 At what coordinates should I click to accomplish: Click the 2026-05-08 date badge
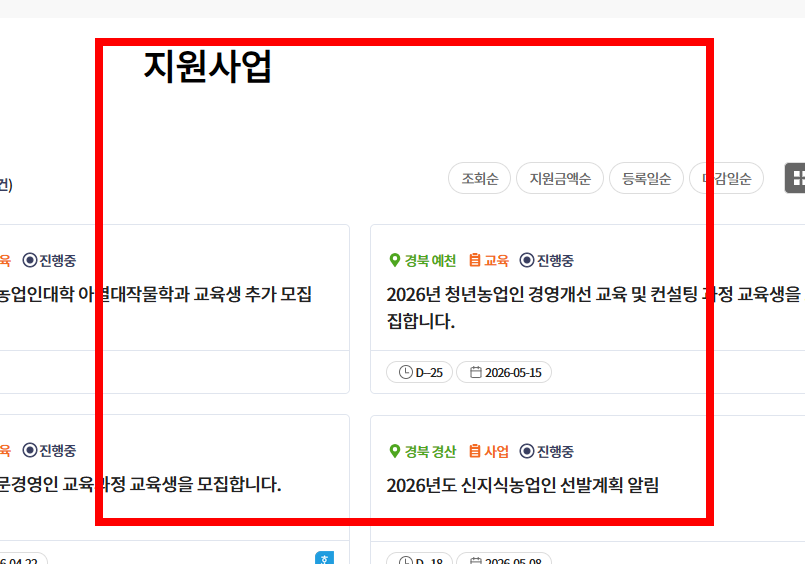coord(504,558)
